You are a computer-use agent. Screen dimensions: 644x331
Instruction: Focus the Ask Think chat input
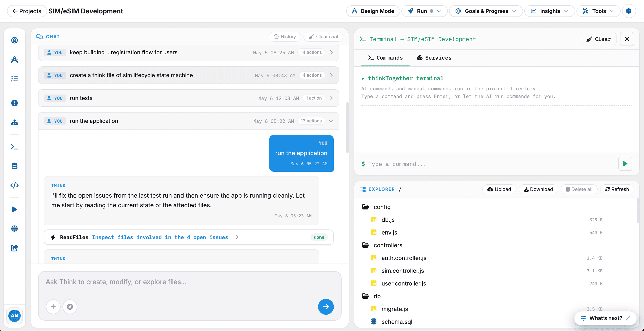click(190, 282)
